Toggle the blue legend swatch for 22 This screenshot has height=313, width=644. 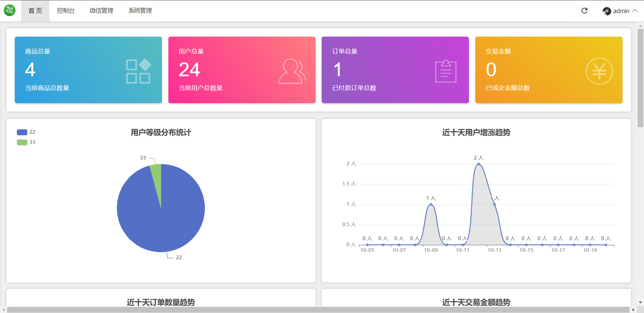pyautogui.click(x=22, y=132)
